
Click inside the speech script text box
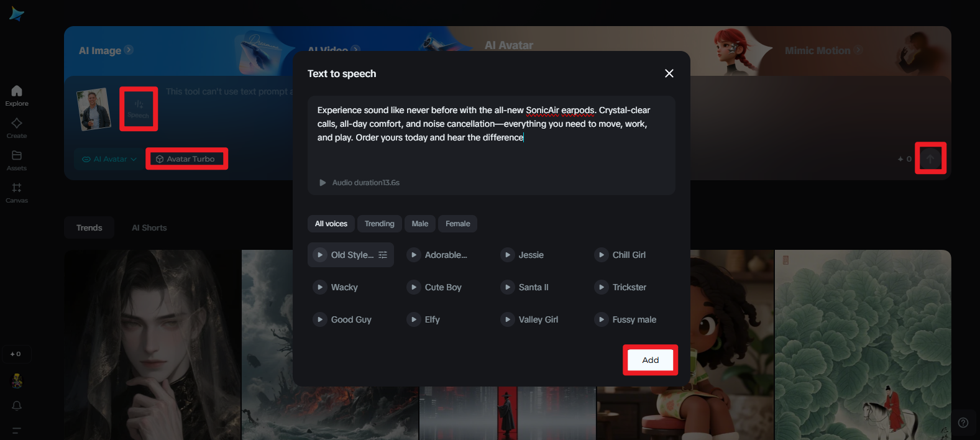pos(492,145)
